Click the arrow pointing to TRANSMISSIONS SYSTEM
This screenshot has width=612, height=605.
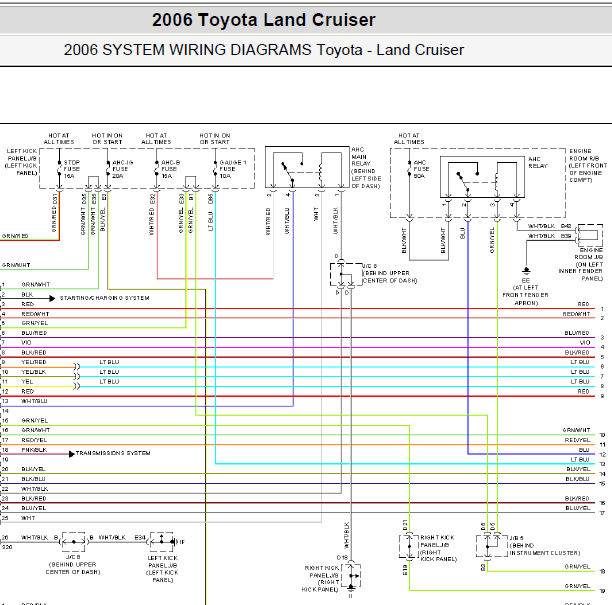pyautogui.click(x=72, y=454)
